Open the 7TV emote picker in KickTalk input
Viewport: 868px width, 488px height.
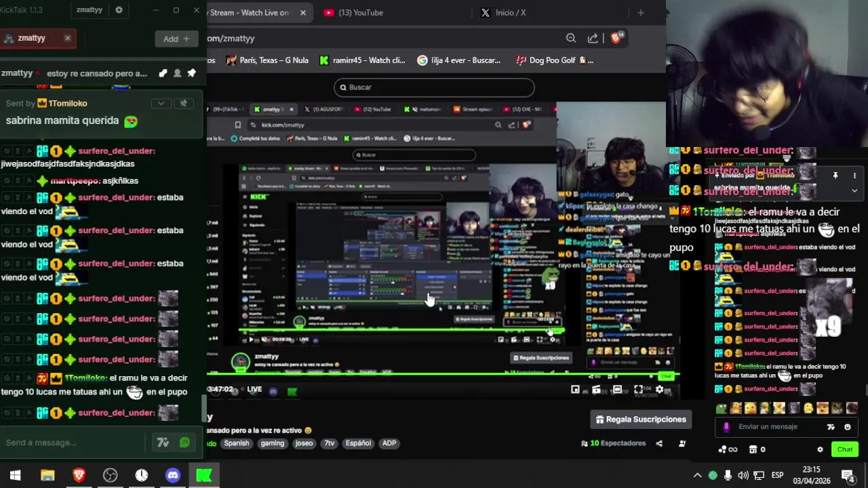[163, 443]
